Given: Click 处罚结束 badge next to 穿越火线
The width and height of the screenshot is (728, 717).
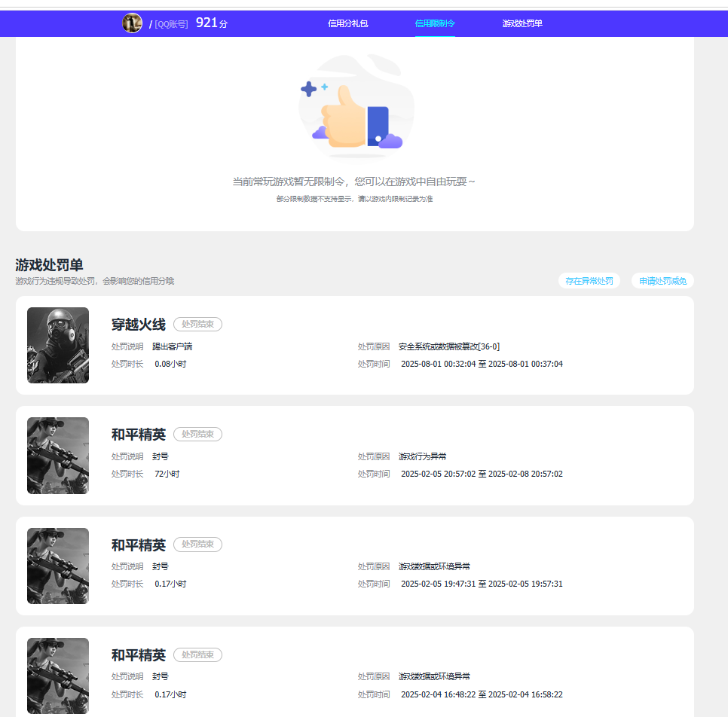Looking at the screenshot, I should coord(197,324).
